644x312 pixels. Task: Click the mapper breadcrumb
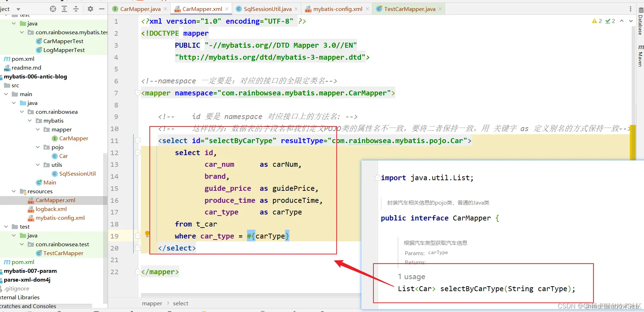click(152, 303)
